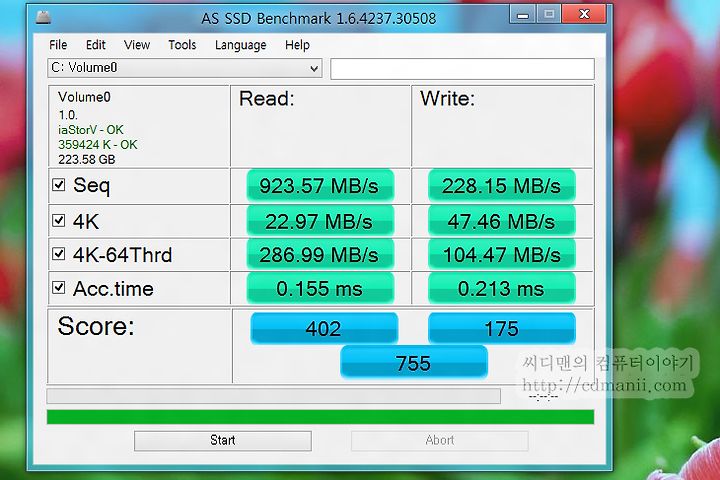Close the AS SSD Benchmark window

tap(584, 15)
